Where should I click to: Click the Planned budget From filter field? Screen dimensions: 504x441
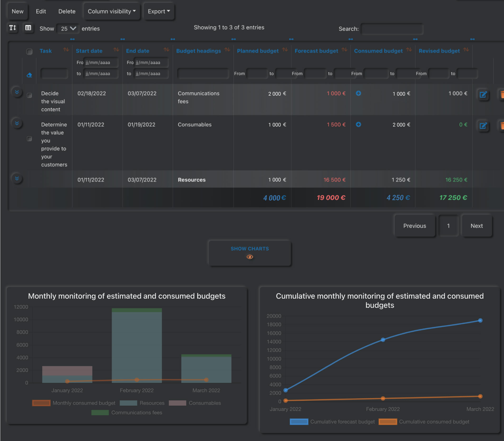[257, 74]
